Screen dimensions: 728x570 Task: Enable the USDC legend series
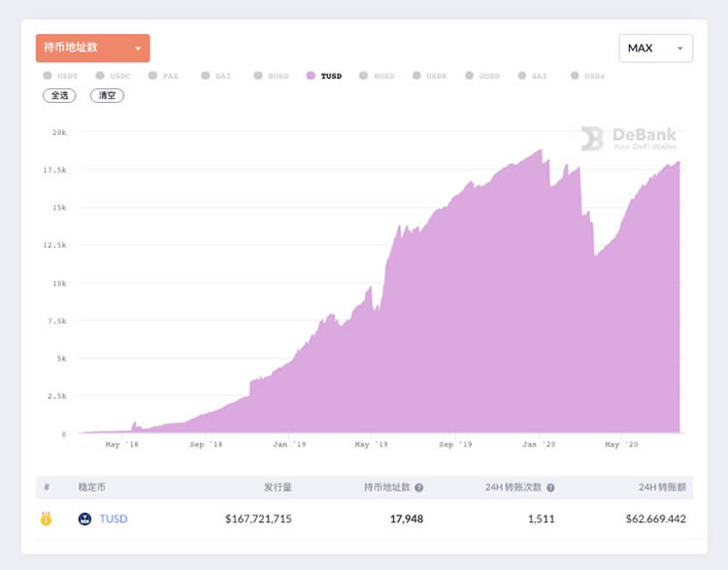(113, 76)
